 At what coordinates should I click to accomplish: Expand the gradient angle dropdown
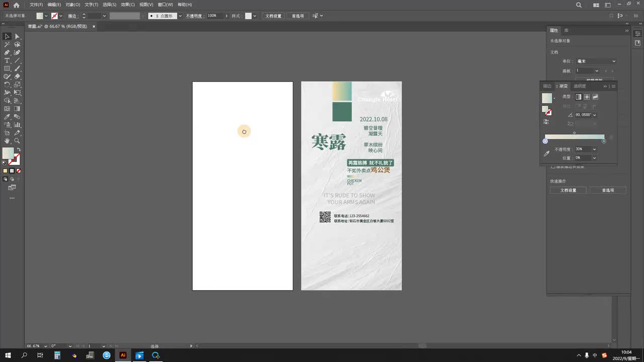[x=595, y=115]
